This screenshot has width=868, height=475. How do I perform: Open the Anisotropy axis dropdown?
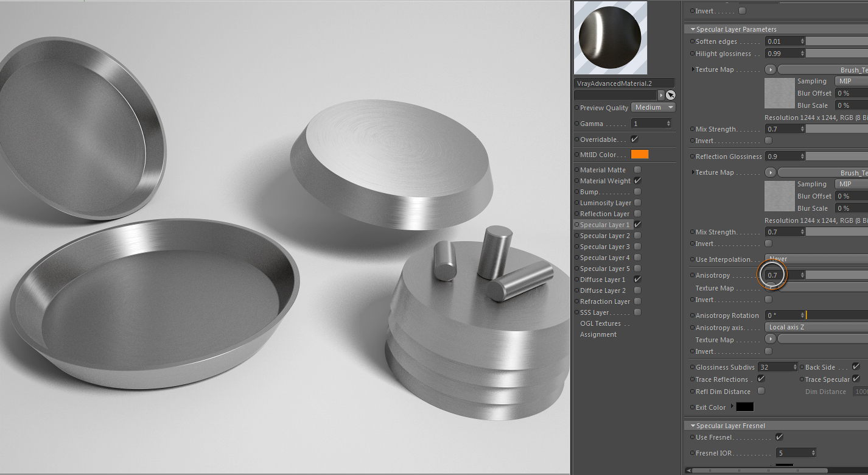pos(816,327)
